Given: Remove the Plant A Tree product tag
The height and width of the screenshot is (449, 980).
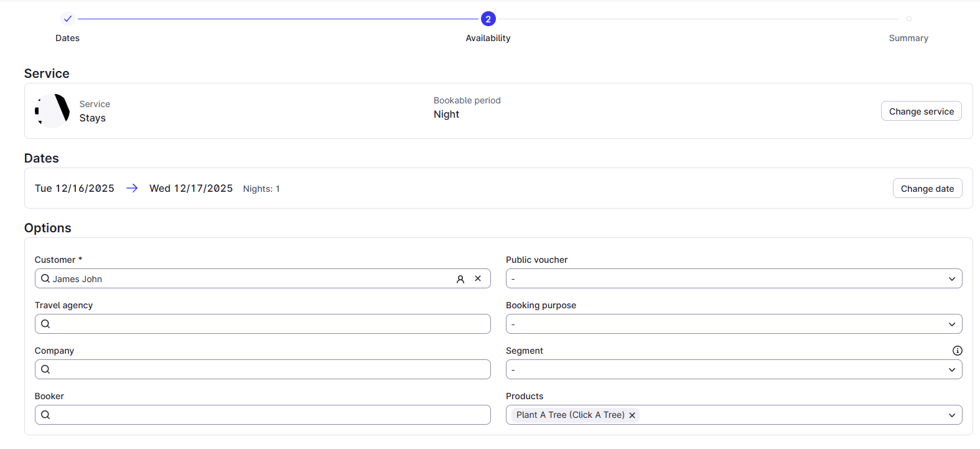Looking at the screenshot, I should coord(632,415).
